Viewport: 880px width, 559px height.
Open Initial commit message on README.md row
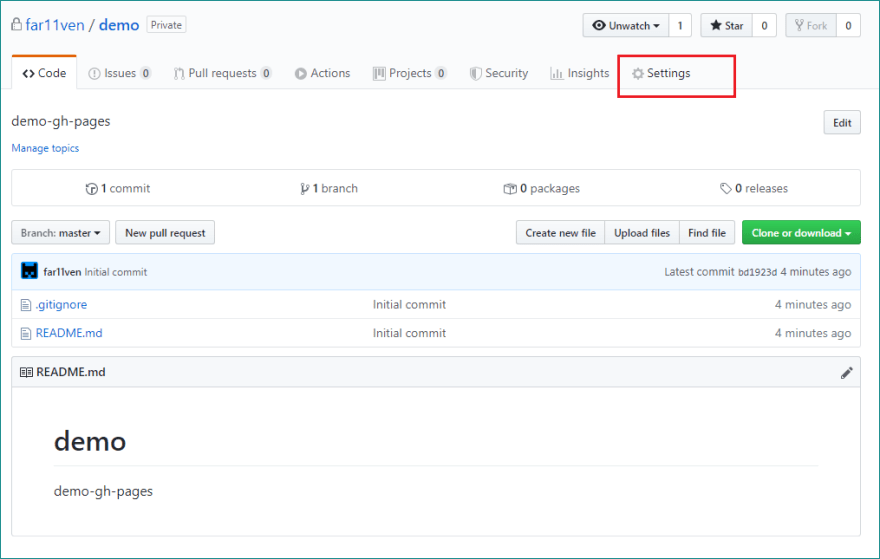(409, 333)
